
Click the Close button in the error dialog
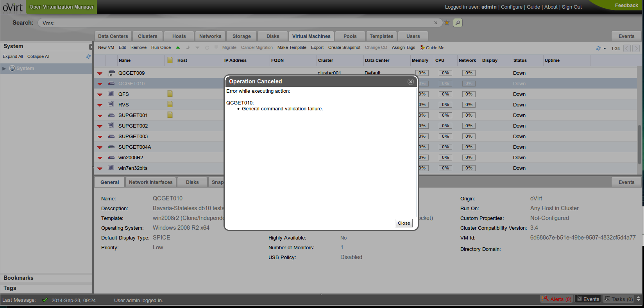coord(404,223)
